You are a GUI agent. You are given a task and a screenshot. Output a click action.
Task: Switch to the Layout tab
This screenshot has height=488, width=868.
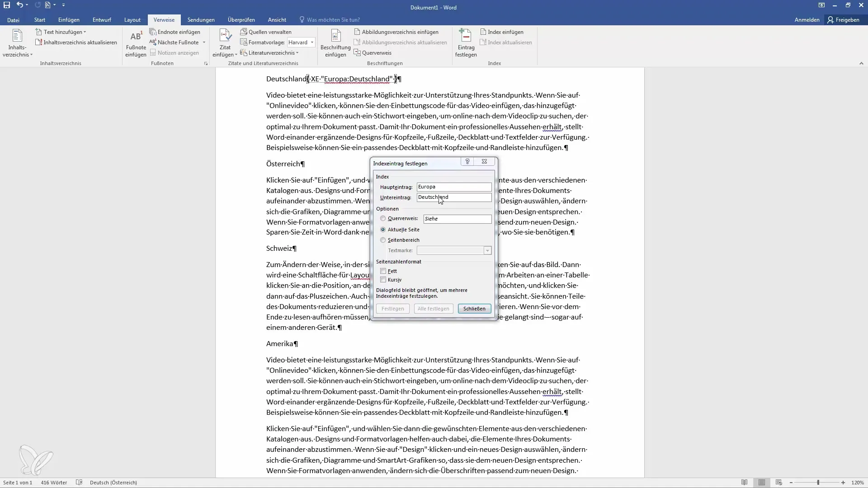point(132,20)
